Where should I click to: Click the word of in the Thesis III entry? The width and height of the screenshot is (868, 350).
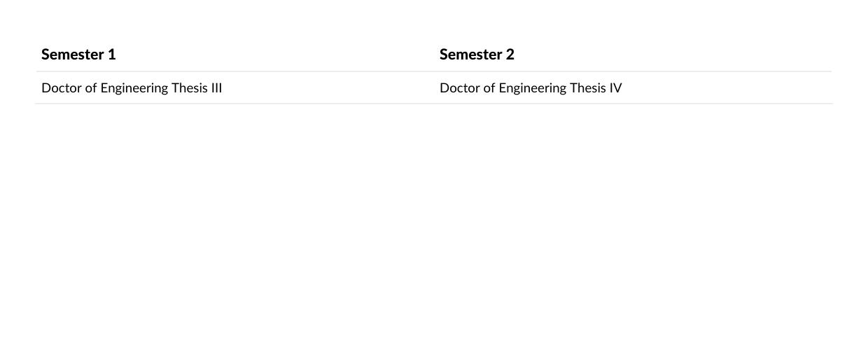click(x=91, y=88)
